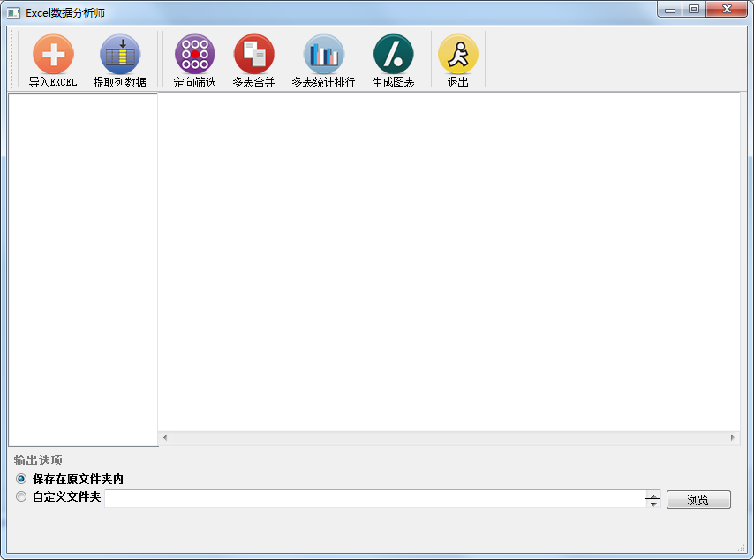
Task: Click the 生成图表 chart generation icon
Action: click(394, 61)
